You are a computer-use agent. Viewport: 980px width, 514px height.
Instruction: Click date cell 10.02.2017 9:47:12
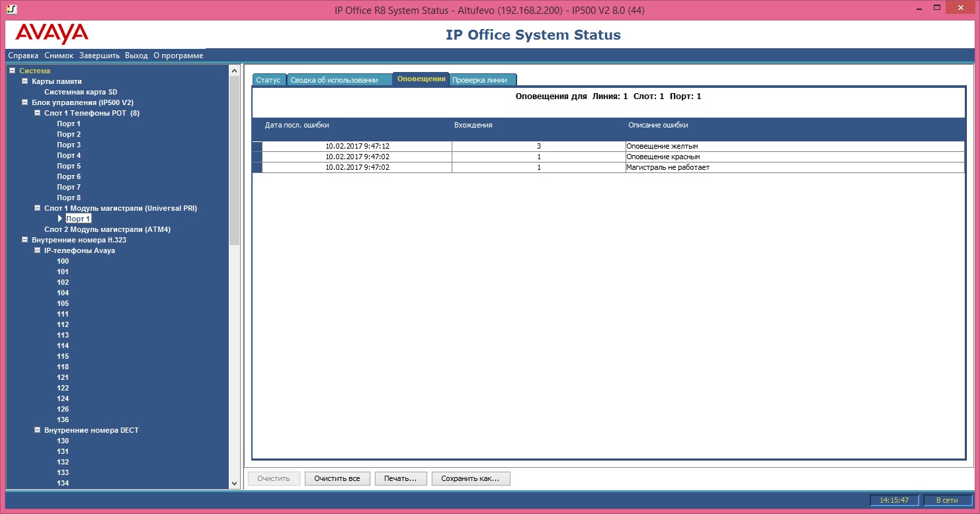point(357,146)
